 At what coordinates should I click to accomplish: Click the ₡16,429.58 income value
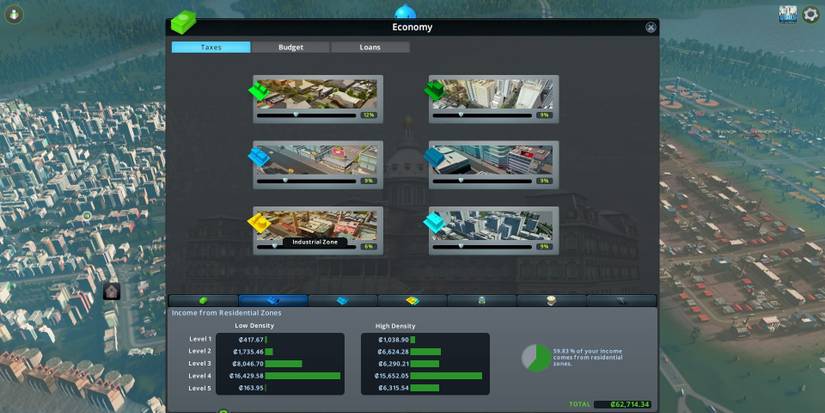pyautogui.click(x=246, y=376)
